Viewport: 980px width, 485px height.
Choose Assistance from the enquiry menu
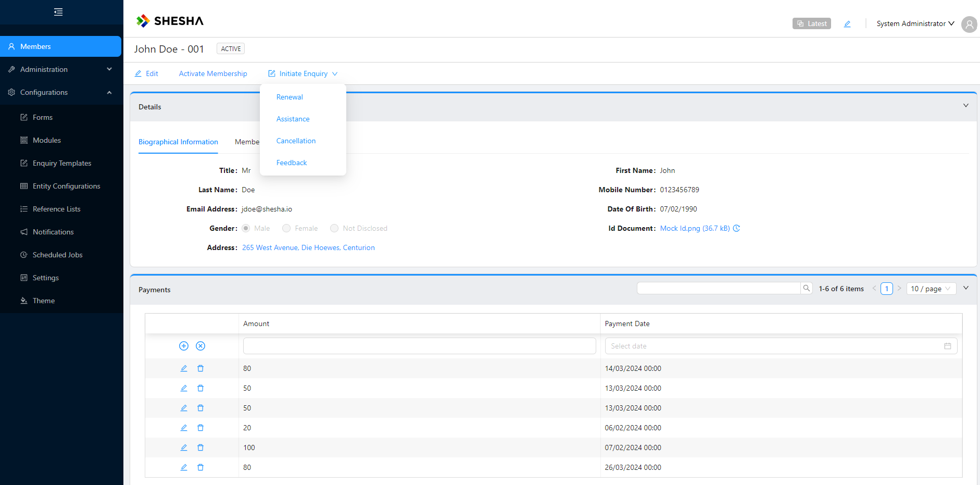click(303, 119)
